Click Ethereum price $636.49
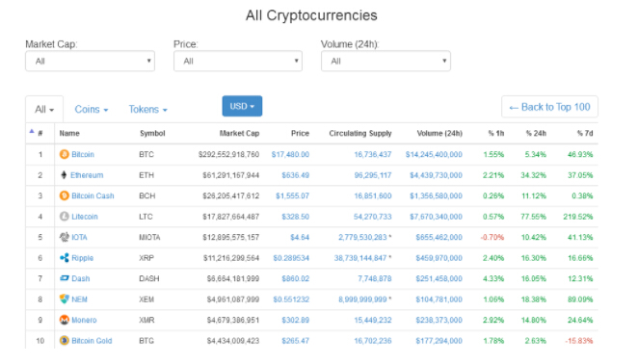The height and width of the screenshot is (364, 638). [296, 175]
